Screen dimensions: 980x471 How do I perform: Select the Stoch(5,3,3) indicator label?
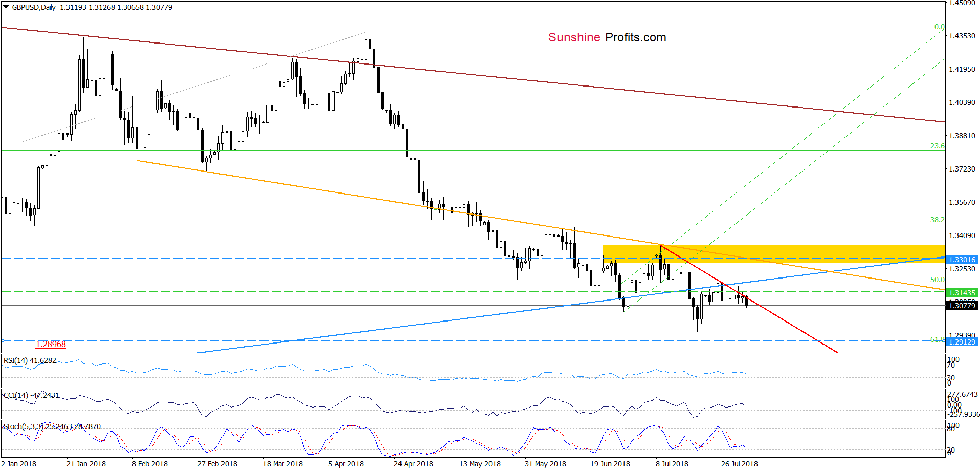coord(52,426)
